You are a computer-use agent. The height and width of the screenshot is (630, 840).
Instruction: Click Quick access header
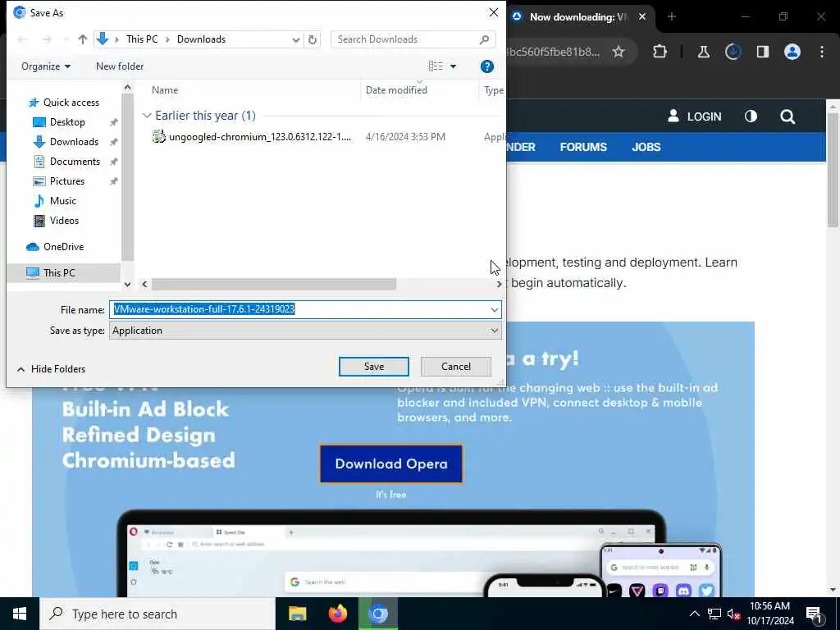(71, 103)
